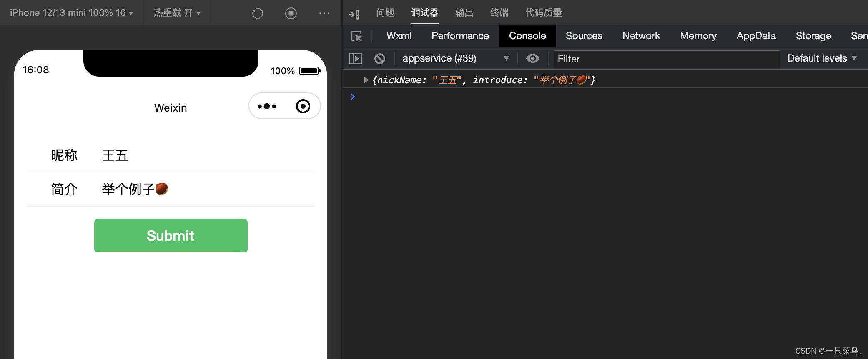Open the Default levels dropdown

pos(822,58)
